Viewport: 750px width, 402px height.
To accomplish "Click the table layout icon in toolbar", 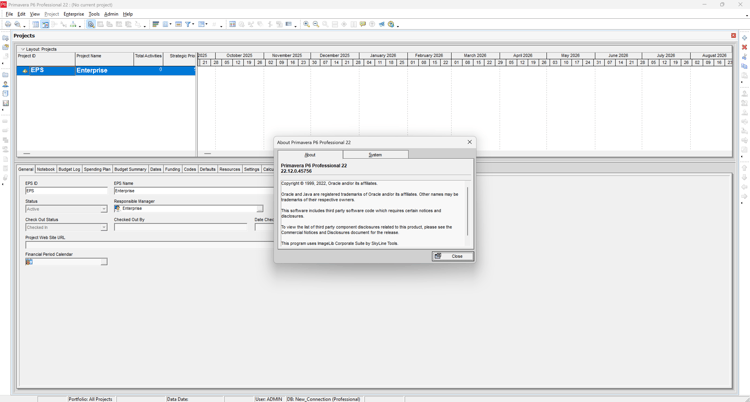I will tap(35, 24).
